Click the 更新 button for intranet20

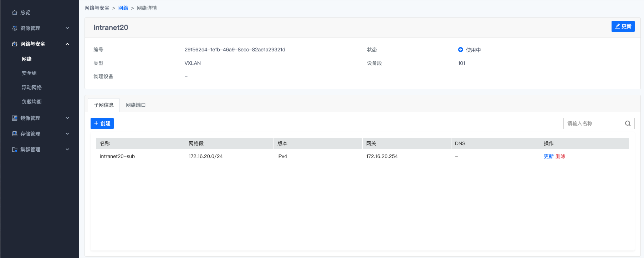tap(623, 26)
